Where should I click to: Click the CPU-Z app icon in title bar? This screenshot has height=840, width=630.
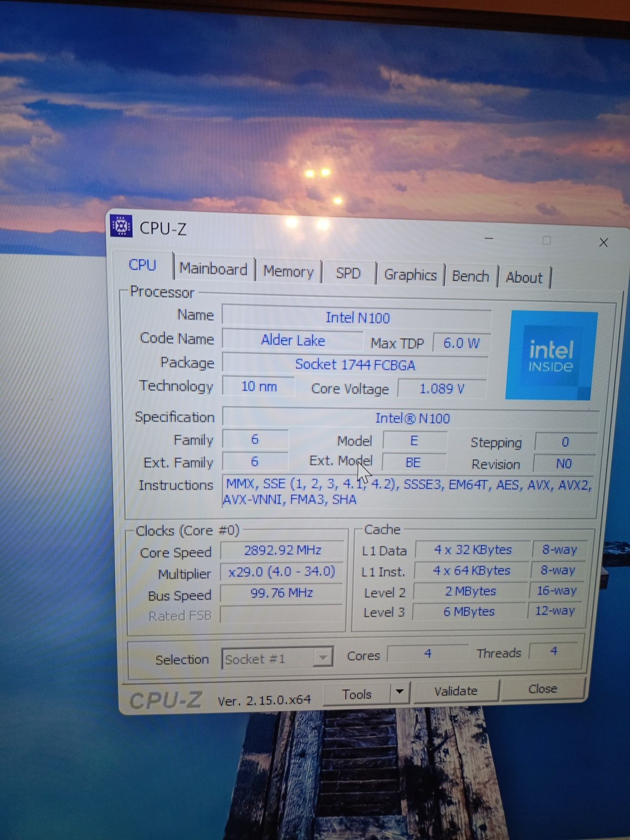[x=121, y=226]
